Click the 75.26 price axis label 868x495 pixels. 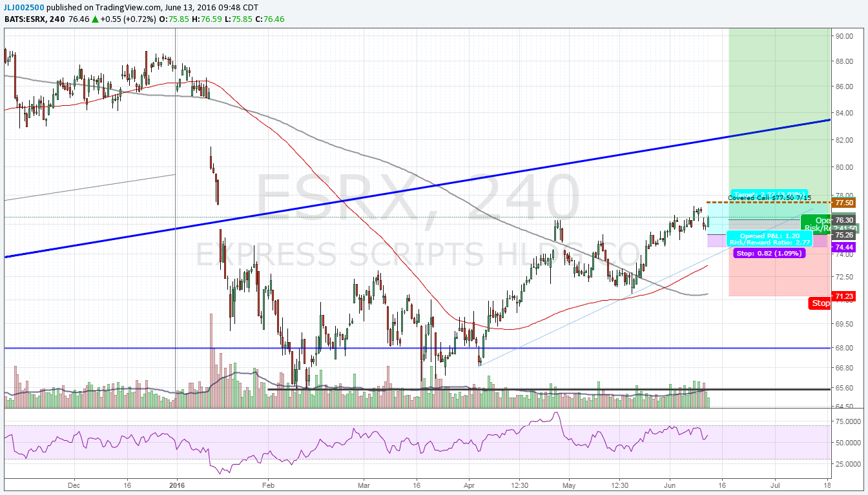[844, 236]
